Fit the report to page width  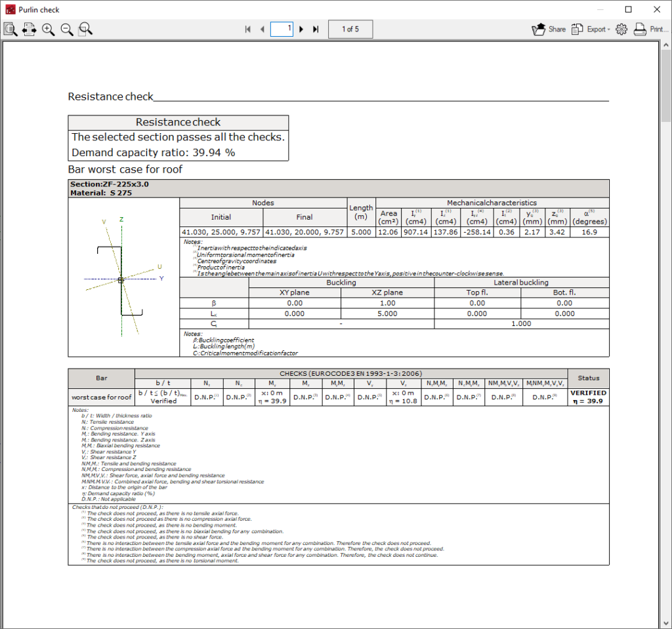pyautogui.click(x=29, y=29)
